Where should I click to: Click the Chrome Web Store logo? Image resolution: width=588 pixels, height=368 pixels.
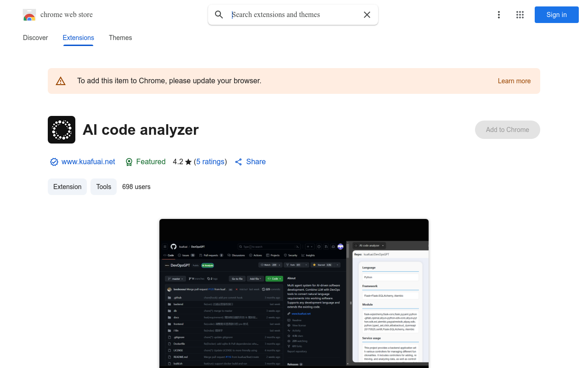tap(29, 15)
